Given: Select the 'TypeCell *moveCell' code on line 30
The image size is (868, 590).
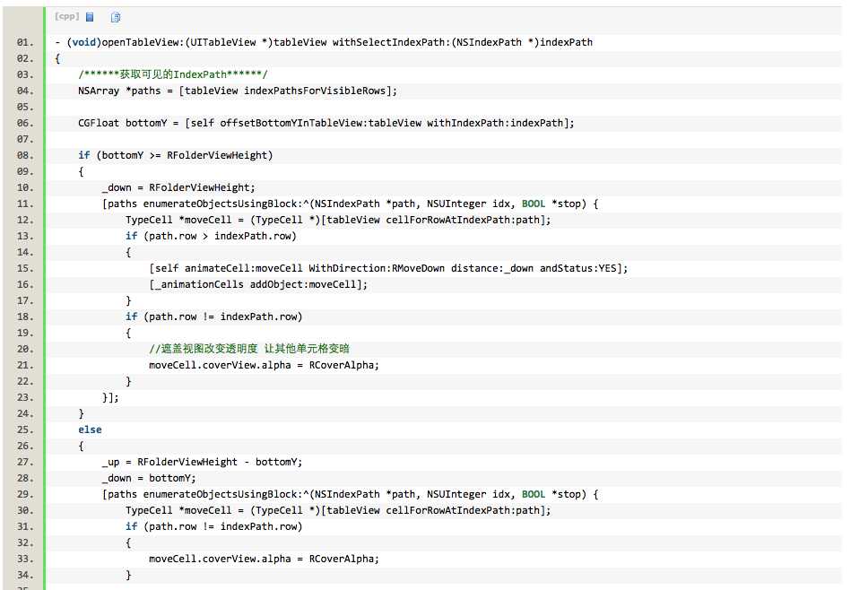Looking at the screenshot, I should pyautogui.click(x=338, y=510).
